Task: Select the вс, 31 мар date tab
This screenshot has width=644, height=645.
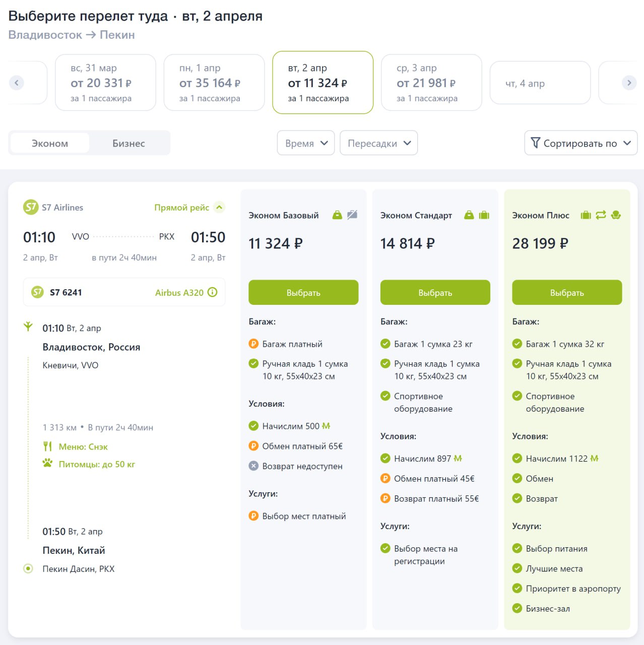Action: 105,83
